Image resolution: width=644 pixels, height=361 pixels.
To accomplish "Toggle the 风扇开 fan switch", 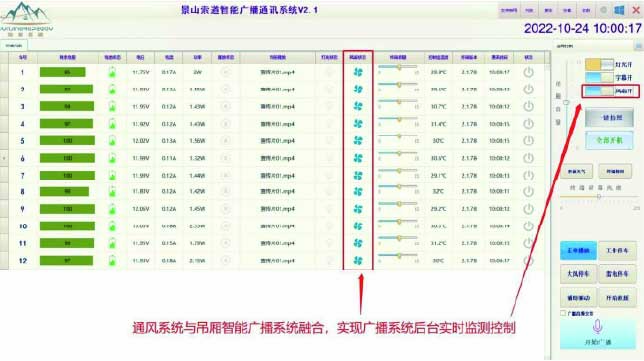I will [599, 91].
